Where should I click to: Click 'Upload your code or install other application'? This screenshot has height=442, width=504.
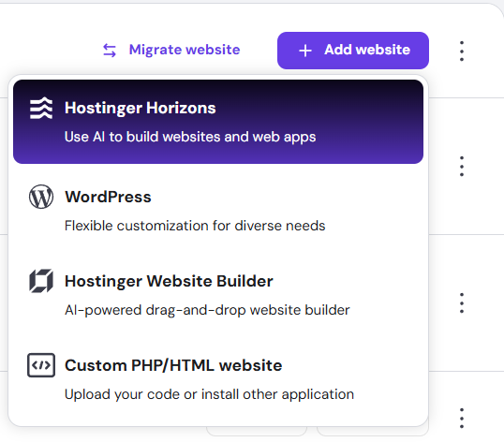pos(209,394)
